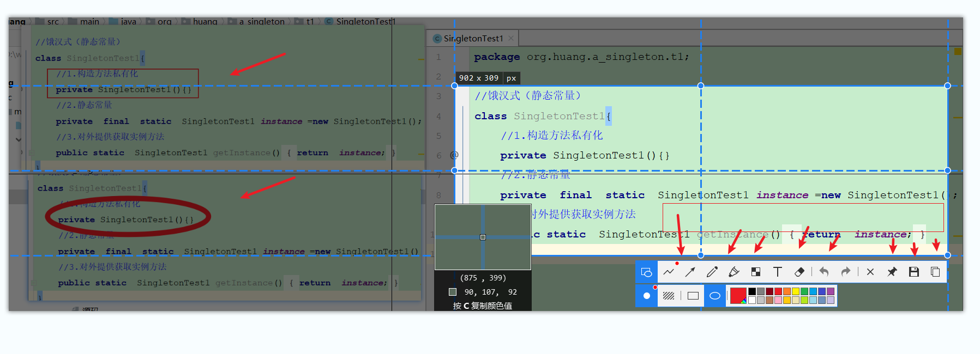Switch shape to ellipse
The height and width of the screenshot is (354, 980).
point(715,296)
